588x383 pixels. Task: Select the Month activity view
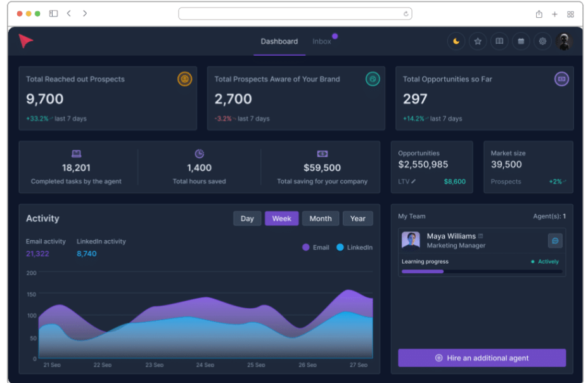[321, 218]
